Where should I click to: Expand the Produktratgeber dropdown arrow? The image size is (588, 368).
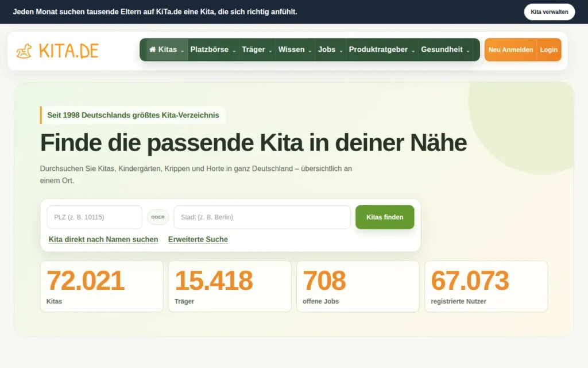pos(413,51)
